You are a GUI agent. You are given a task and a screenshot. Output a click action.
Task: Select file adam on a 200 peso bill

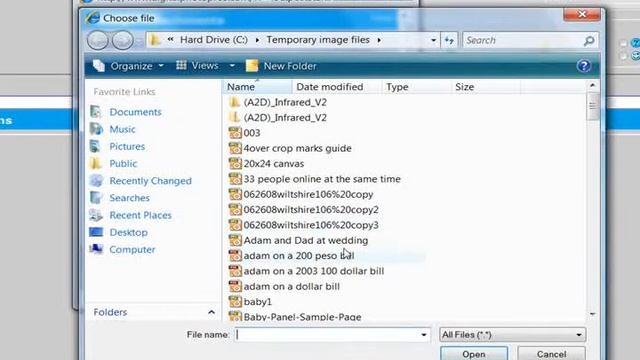pos(299,256)
